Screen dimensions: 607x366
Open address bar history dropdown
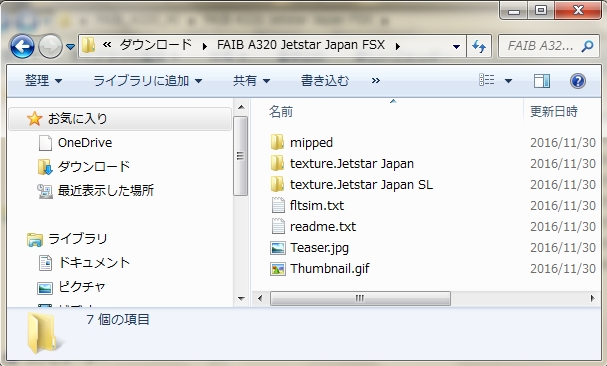click(456, 46)
